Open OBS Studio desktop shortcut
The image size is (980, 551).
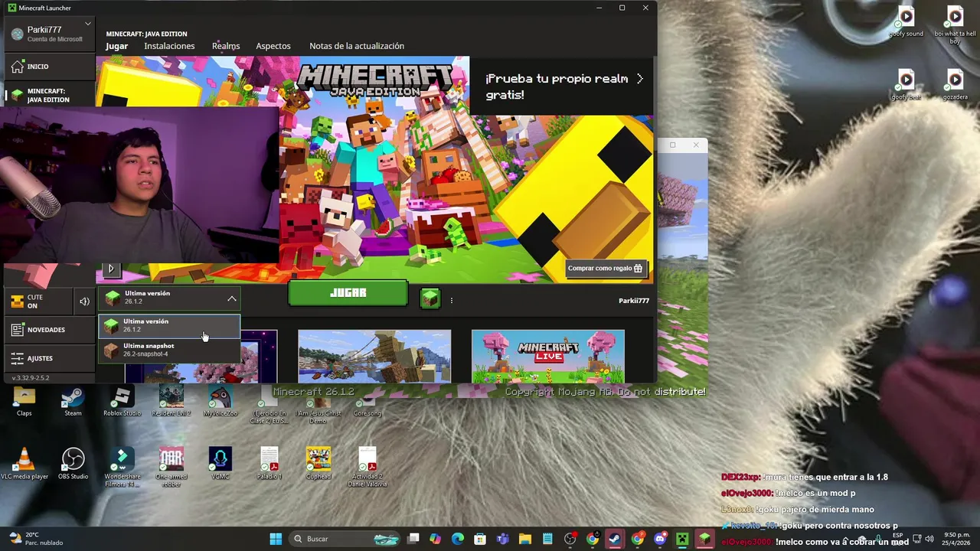73,464
